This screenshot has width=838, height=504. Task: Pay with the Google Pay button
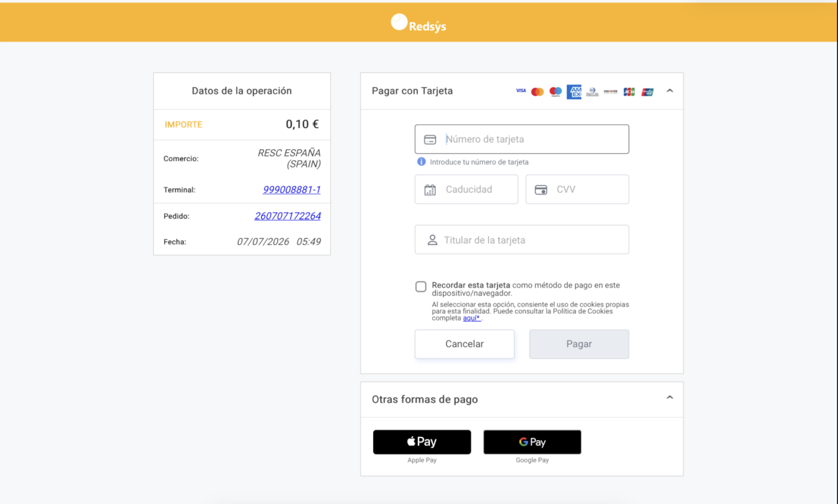point(532,442)
